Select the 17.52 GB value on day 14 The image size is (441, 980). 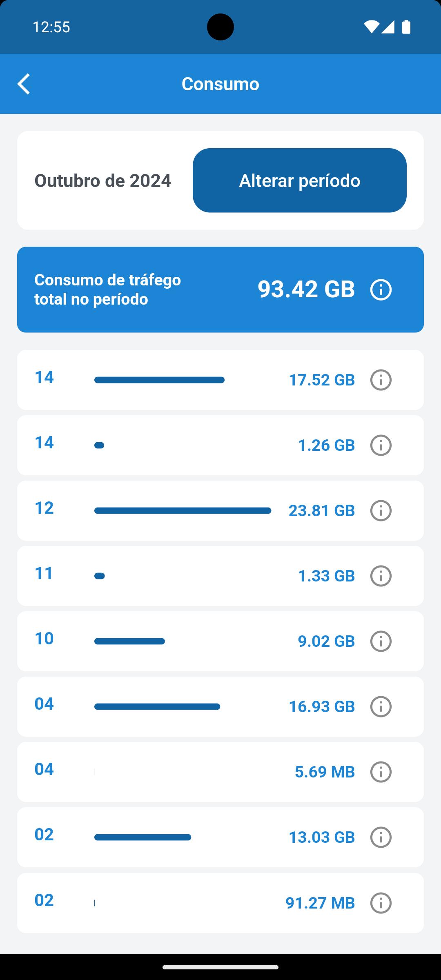[322, 380]
